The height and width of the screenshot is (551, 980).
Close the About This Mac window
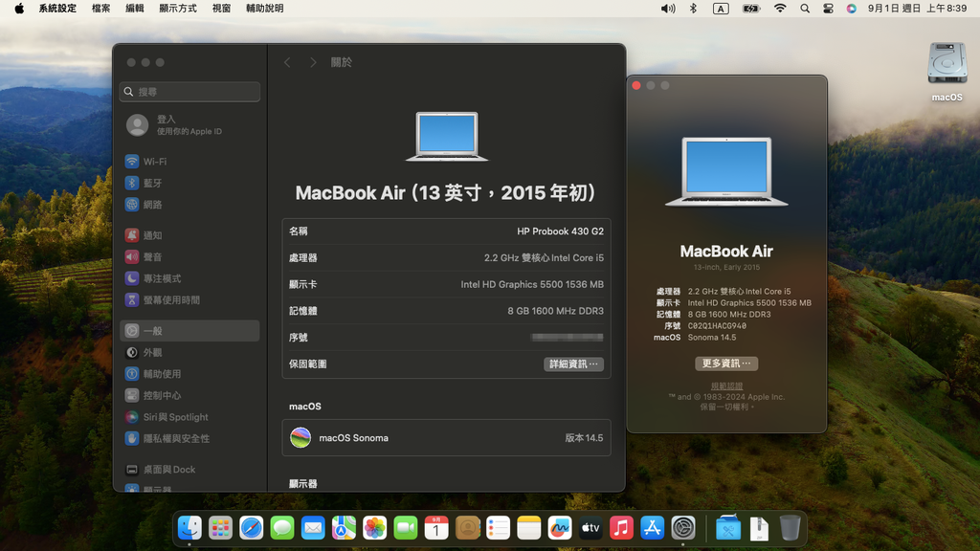point(636,85)
